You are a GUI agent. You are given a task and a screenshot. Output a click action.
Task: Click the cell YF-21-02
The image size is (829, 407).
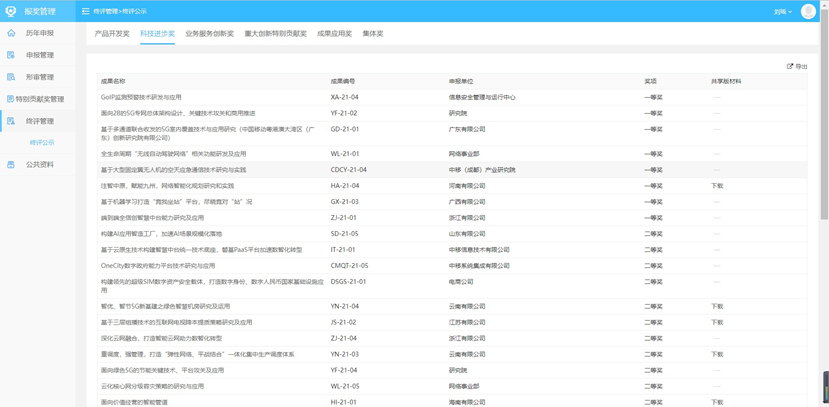[344, 113]
